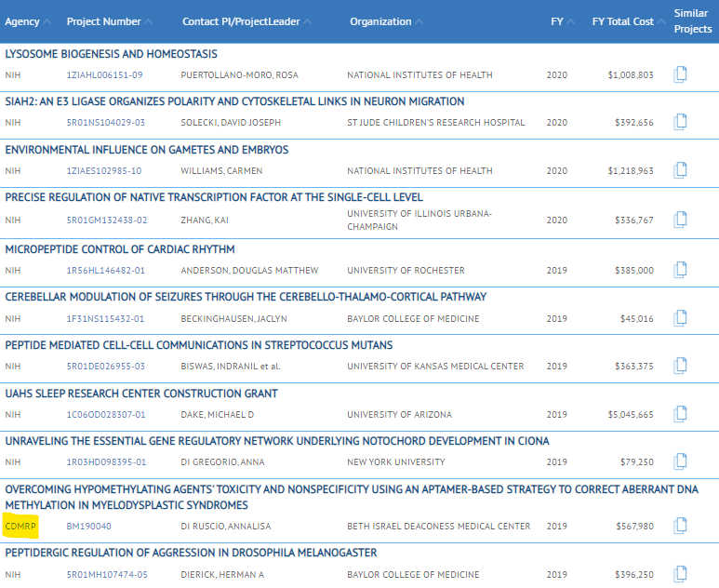Open similar projects for SIAH2 E3 ligase row
Screen dimensions: 719x588
pos(680,122)
